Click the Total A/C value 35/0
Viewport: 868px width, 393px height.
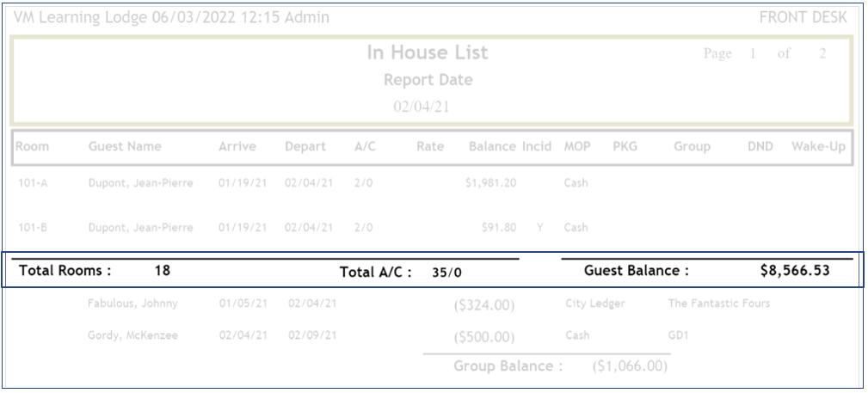tap(446, 273)
